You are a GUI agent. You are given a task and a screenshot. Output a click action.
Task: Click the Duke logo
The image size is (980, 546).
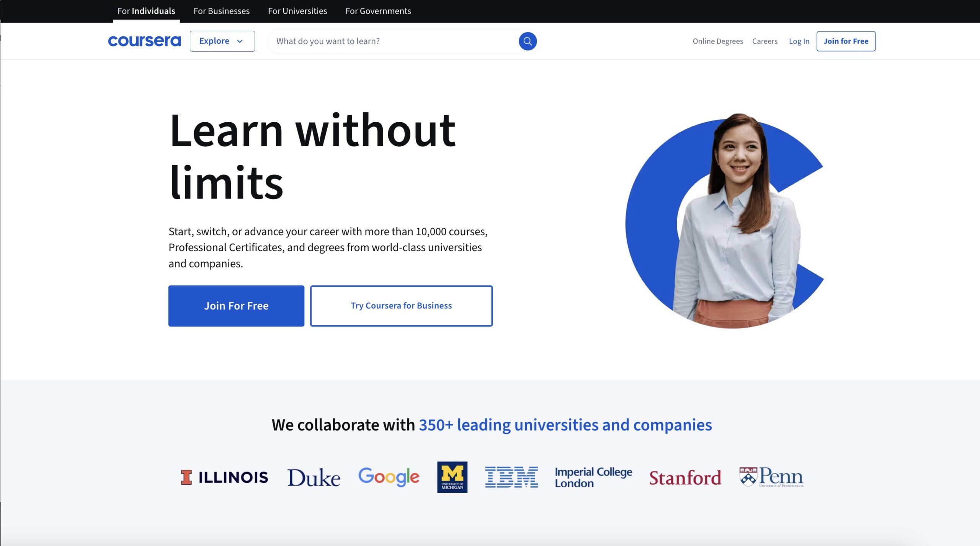coord(314,477)
